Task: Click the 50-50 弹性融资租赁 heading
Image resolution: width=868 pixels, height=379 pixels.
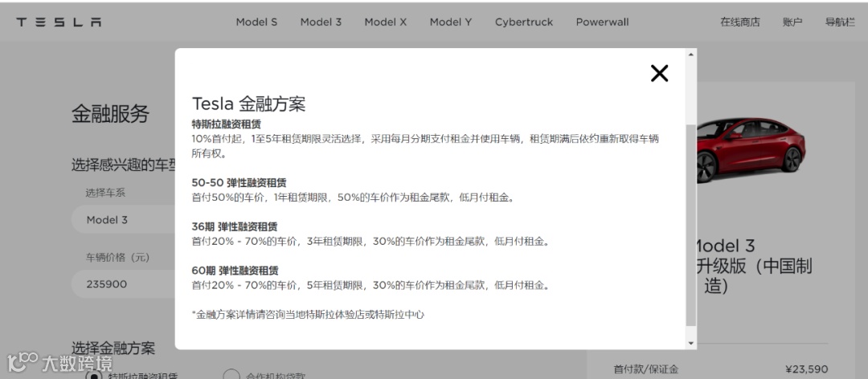Action: pos(240,182)
